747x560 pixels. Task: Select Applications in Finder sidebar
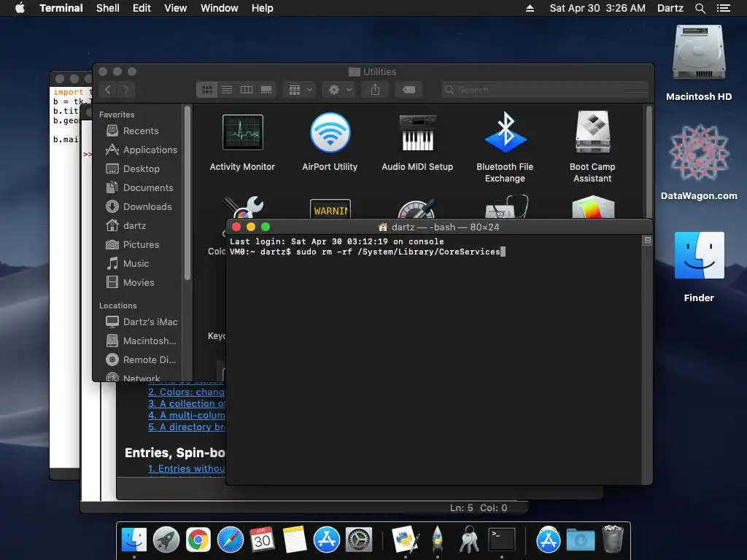click(x=141, y=149)
